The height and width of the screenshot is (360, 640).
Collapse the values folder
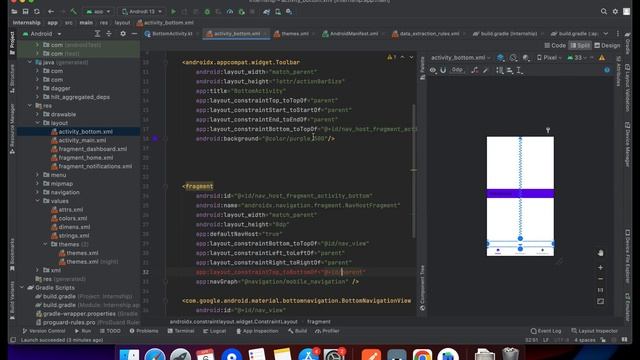click(x=38, y=201)
